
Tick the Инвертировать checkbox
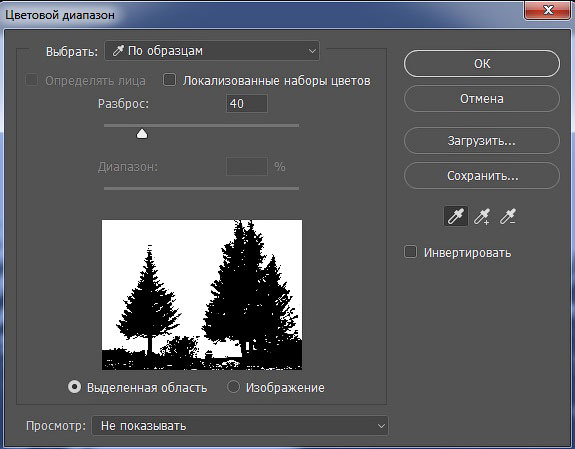[x=410, y=252]
